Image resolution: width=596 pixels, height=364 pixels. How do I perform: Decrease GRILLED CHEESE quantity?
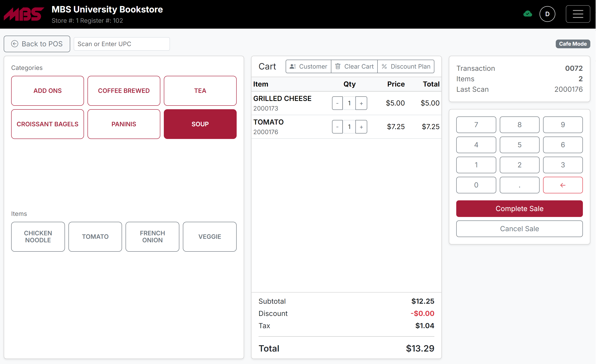pyautogui.click(x=337, y=103)
